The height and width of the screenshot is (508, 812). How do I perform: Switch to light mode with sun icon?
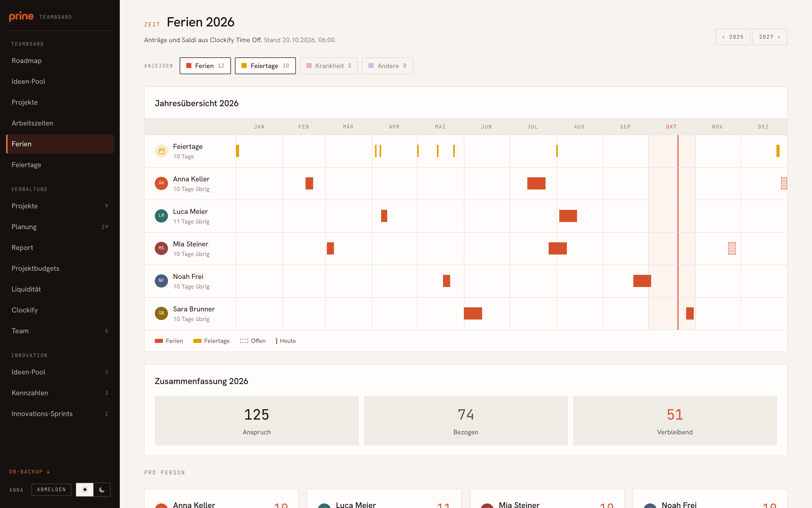(85, 489)
